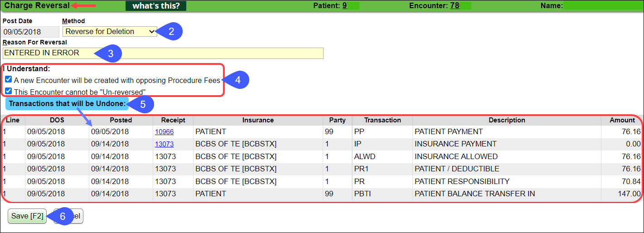644x233 pixels.
Task: Click the blue step 3 callout marker
Action: 111,53
